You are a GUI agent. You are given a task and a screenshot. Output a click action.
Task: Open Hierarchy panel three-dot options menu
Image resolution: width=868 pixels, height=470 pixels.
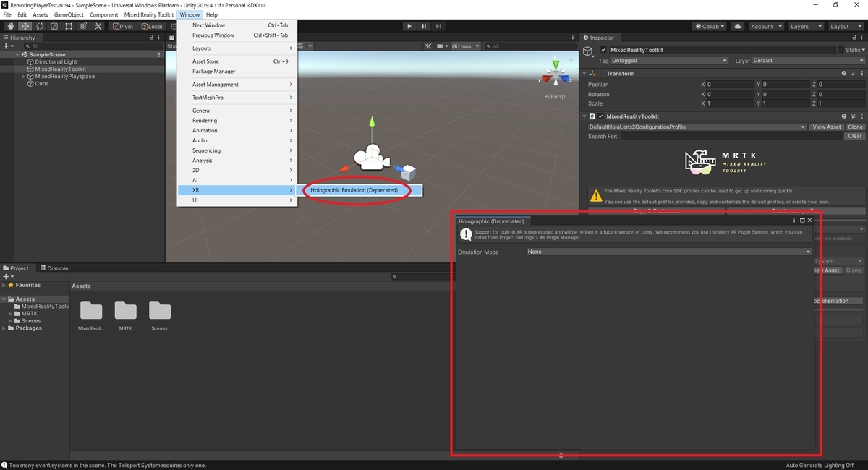pyautogui.click(x=160, y=38)
